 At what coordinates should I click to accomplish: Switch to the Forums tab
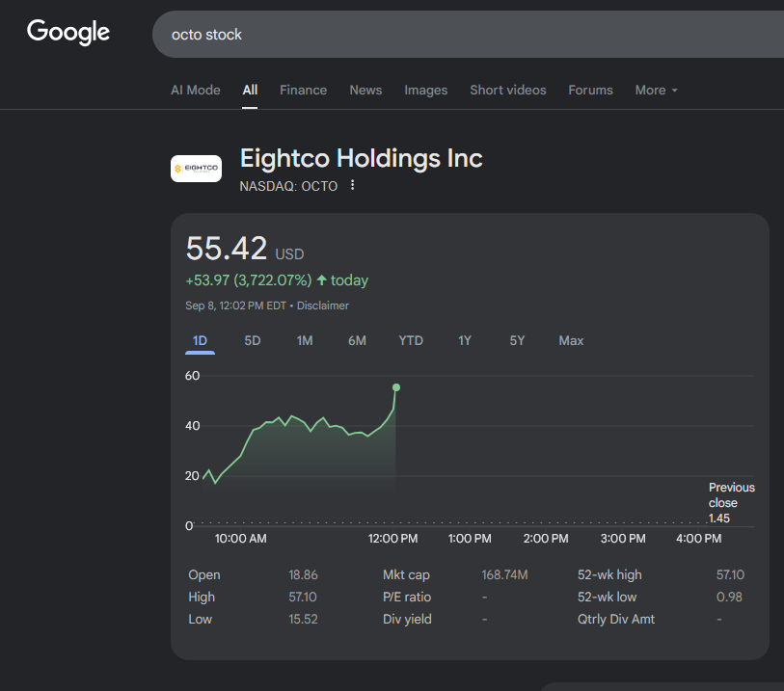tap(590, 91)
